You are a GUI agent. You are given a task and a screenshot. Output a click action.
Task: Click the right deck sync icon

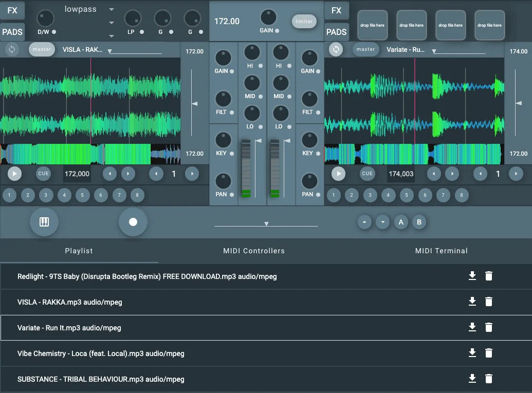pos(336,49)
